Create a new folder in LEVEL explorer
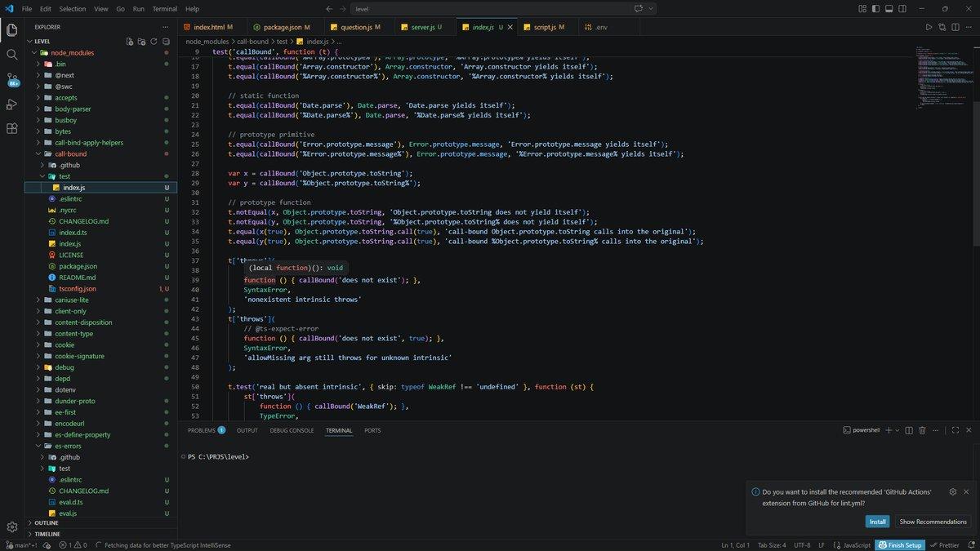Screen dimensions: 980x551 [x=141, y=41]
